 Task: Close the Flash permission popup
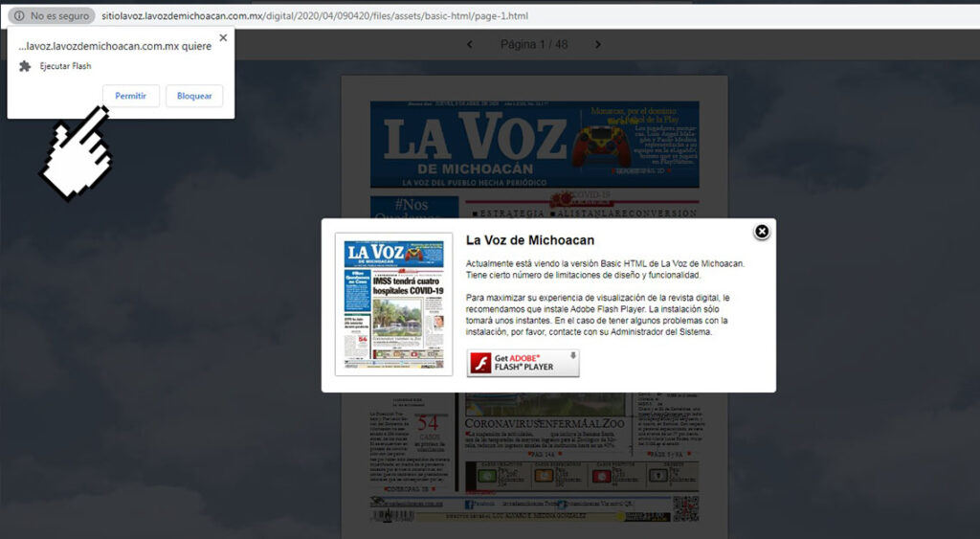(x=223, y=38)
